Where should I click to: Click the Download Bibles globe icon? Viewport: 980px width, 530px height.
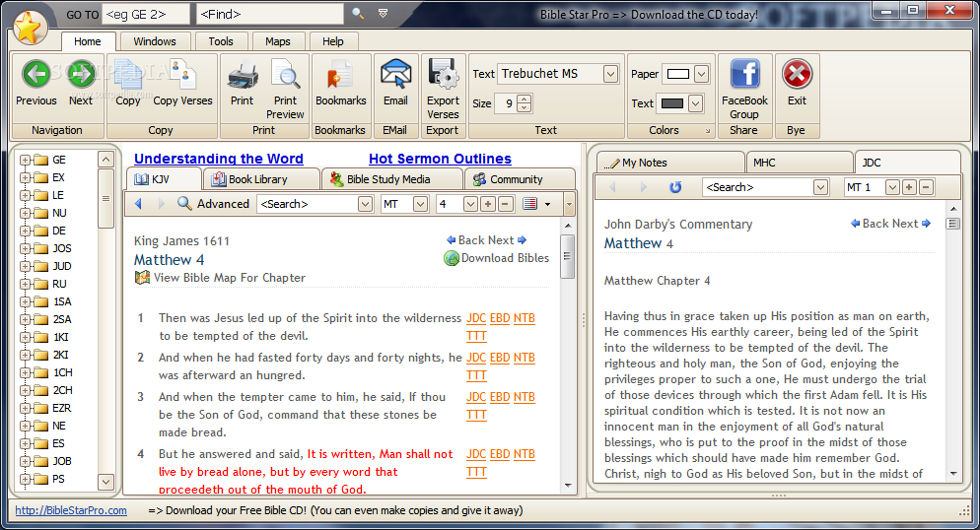(x=452, y=258)
